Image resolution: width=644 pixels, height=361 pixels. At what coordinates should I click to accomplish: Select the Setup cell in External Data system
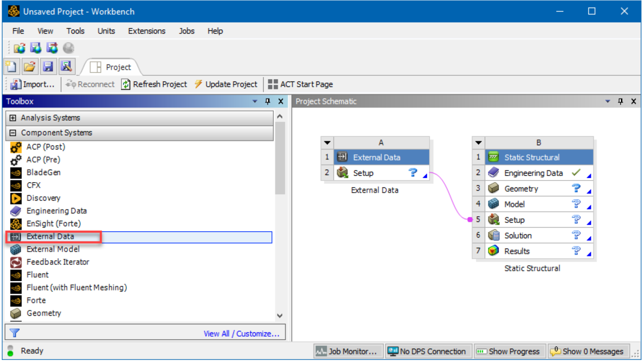pos(381,173)
